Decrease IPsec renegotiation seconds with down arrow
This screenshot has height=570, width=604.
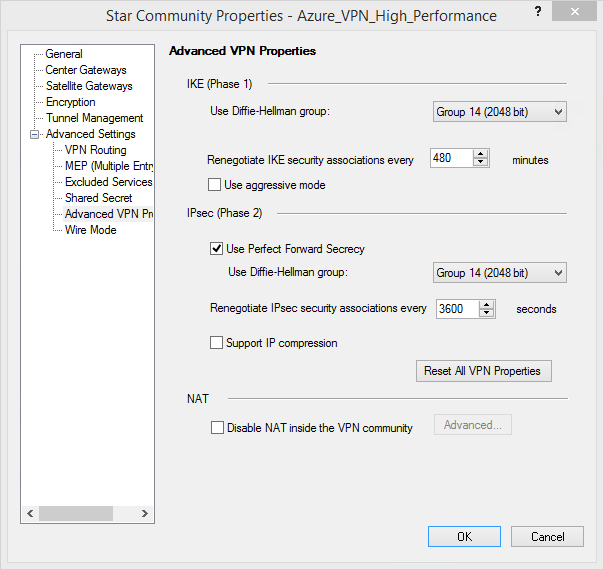(x=487, y=313)
